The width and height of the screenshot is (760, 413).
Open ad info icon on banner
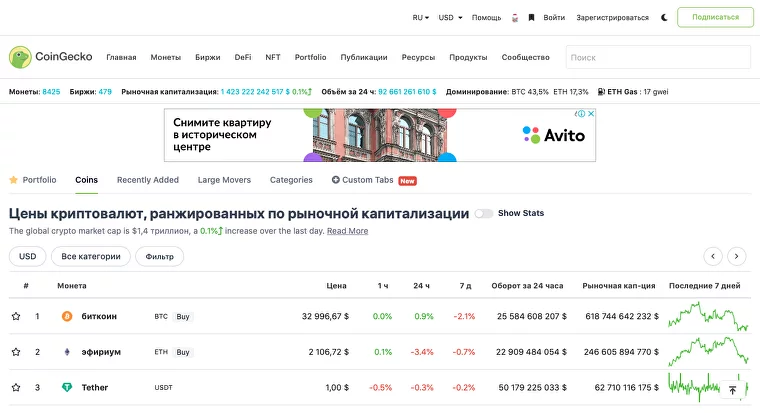[x=580, y=114]
